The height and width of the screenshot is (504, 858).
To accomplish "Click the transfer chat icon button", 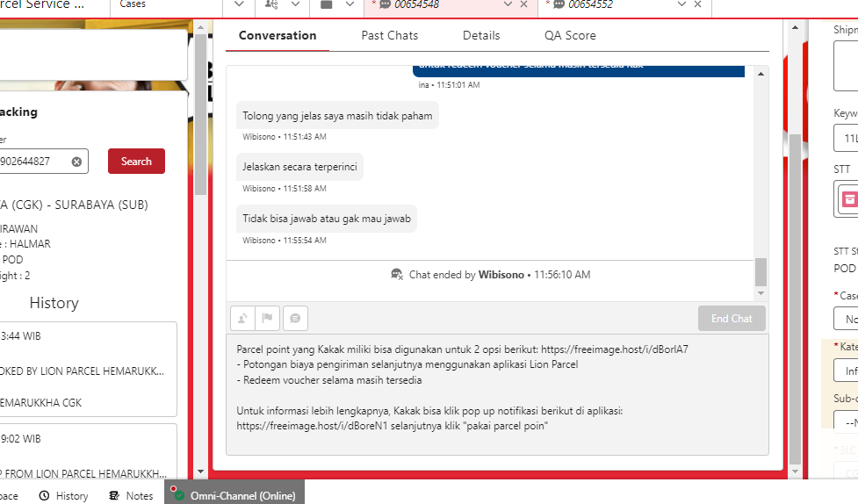I will [x=242, y=319].
